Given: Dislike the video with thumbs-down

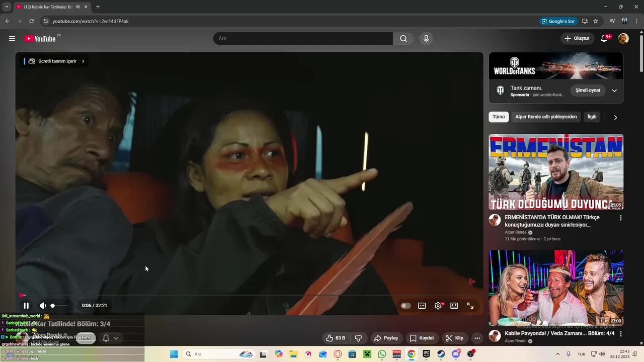Looking at the screenshot, I should click(359, 338).
